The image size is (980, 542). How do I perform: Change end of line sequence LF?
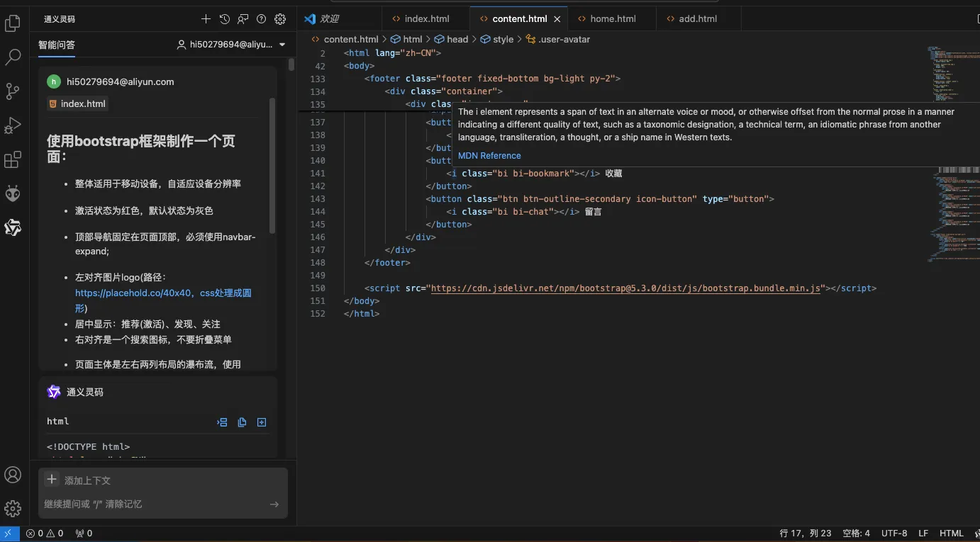[x=923, y=533]
